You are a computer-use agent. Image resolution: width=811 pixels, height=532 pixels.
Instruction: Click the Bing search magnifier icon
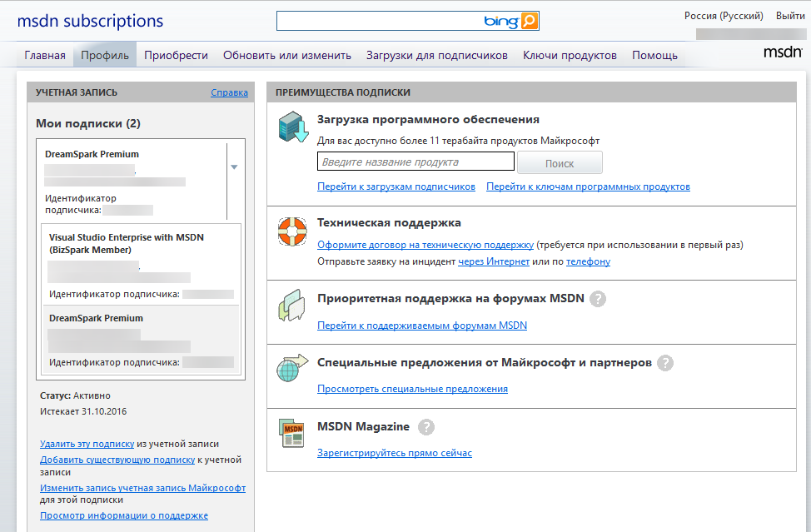click(x=529, y=22)
